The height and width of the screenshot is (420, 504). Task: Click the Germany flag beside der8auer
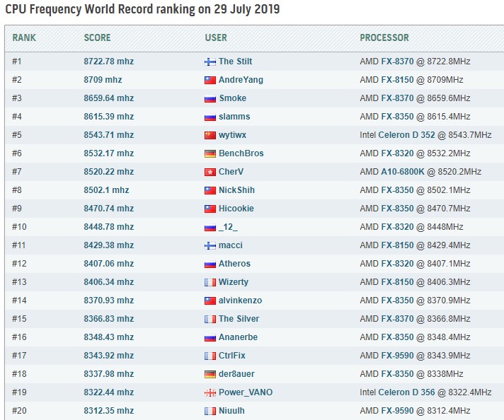click(210, 374)
